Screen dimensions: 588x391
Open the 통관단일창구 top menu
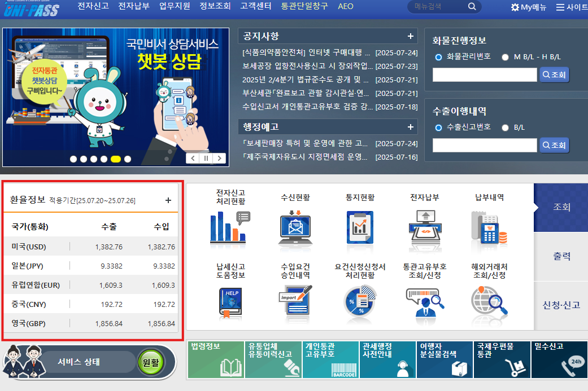point(304,6)
